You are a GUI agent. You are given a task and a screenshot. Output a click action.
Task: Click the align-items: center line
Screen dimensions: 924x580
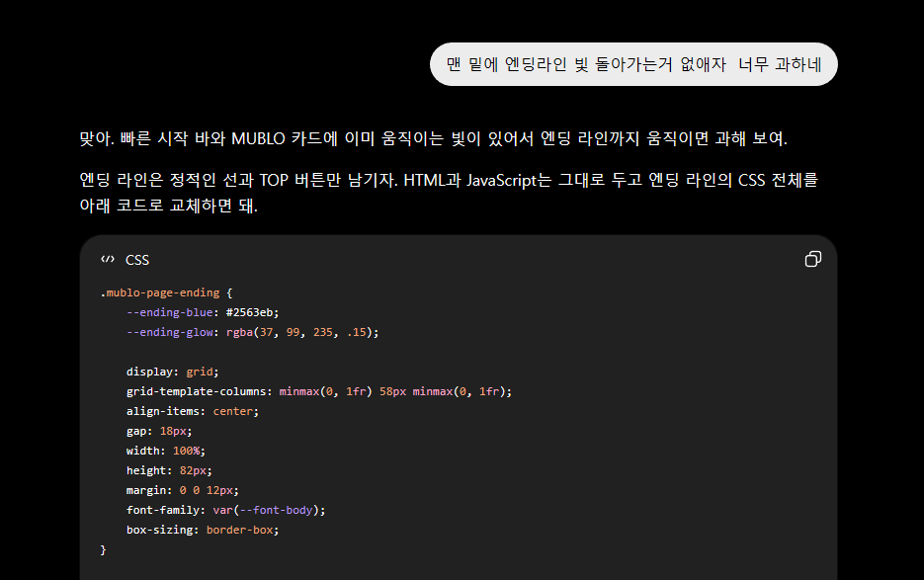click(x=192, y=411)
